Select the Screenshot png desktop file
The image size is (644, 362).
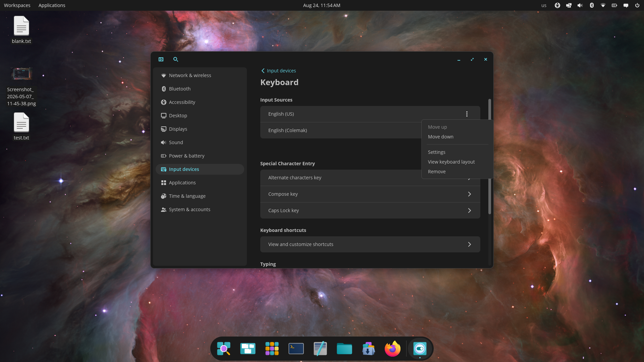coord(21,87)
